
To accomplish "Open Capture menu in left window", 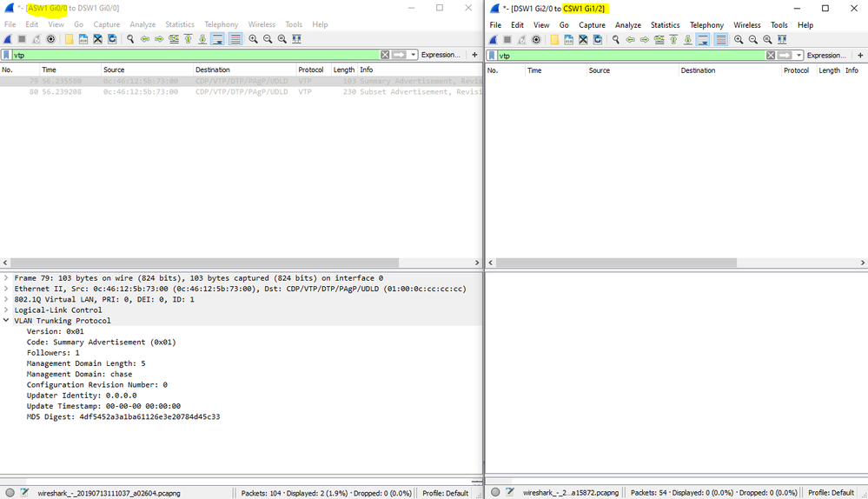I will tap(106, 24).
